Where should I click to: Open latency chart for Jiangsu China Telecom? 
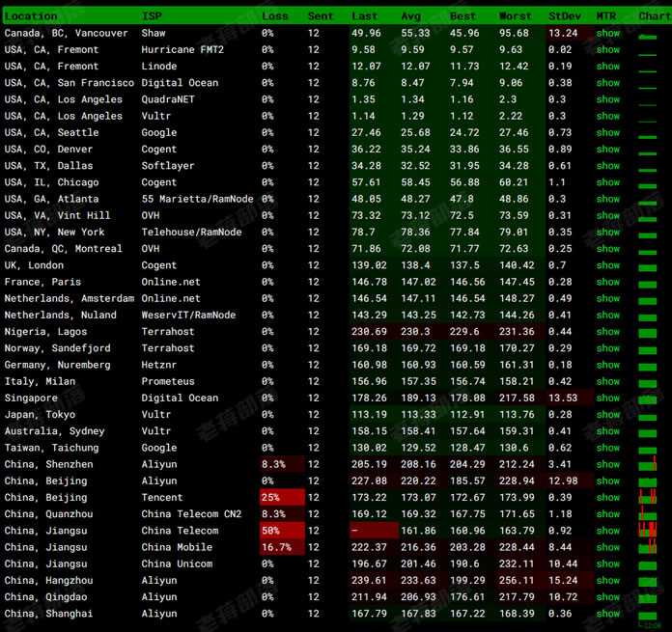coord(648,530)
